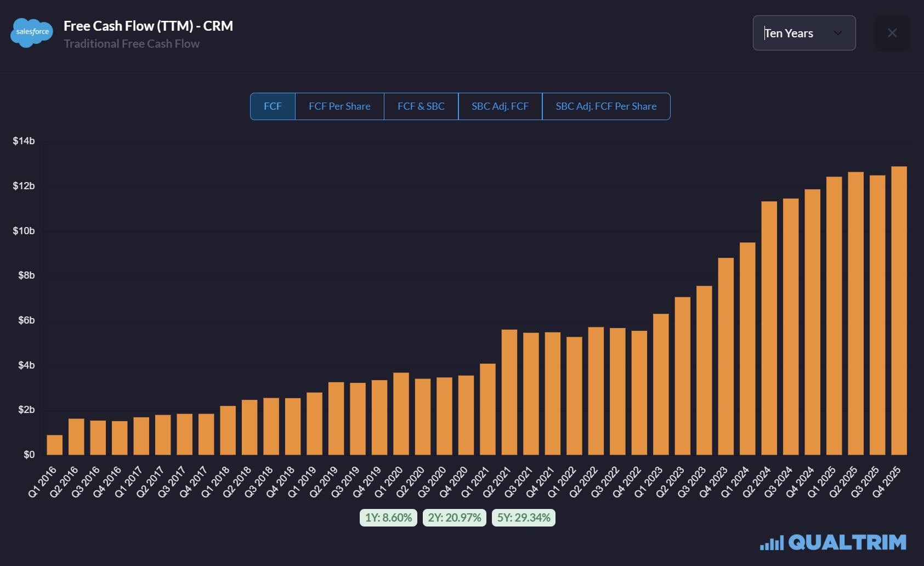Select the Q4 2022 bar

pos(639,393)
